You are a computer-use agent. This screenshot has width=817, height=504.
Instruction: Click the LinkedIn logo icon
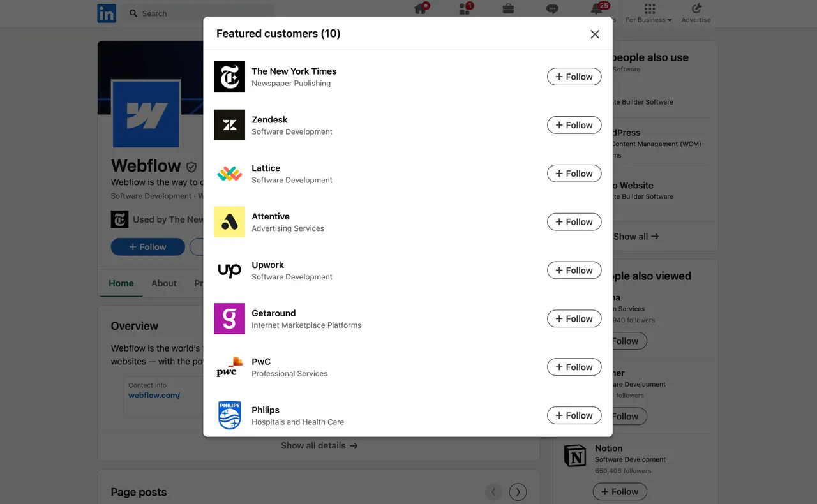point(107,13)
